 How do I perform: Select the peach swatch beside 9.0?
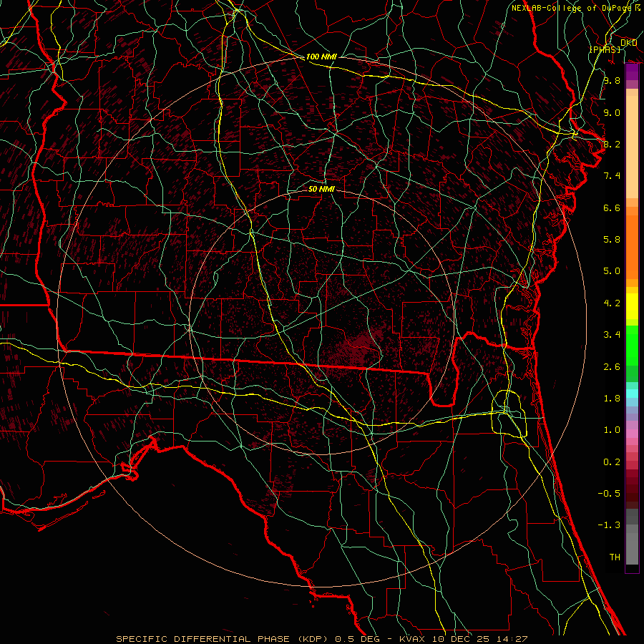click(632, 113)
